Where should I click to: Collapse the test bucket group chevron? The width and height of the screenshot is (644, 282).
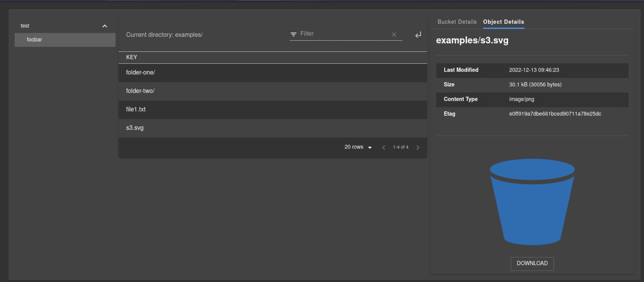[x=104, y=26]
